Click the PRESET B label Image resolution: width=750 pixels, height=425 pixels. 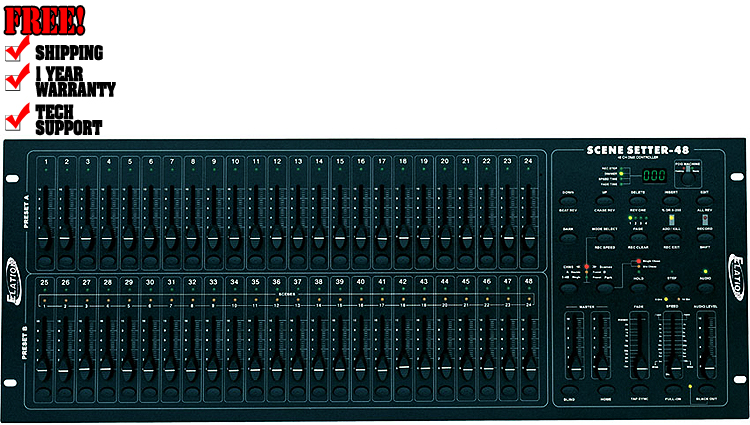[x=25, y=342]
